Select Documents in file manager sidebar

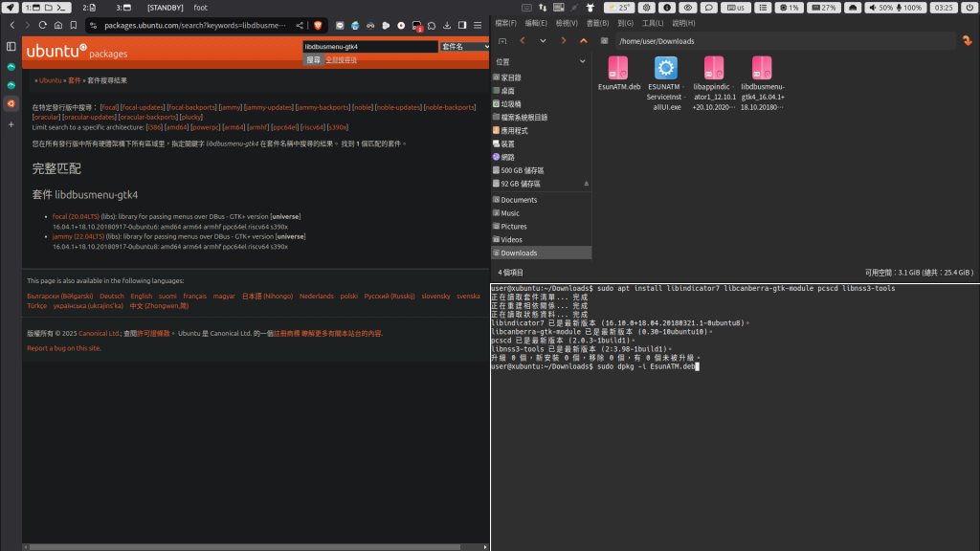coord(518,200)
